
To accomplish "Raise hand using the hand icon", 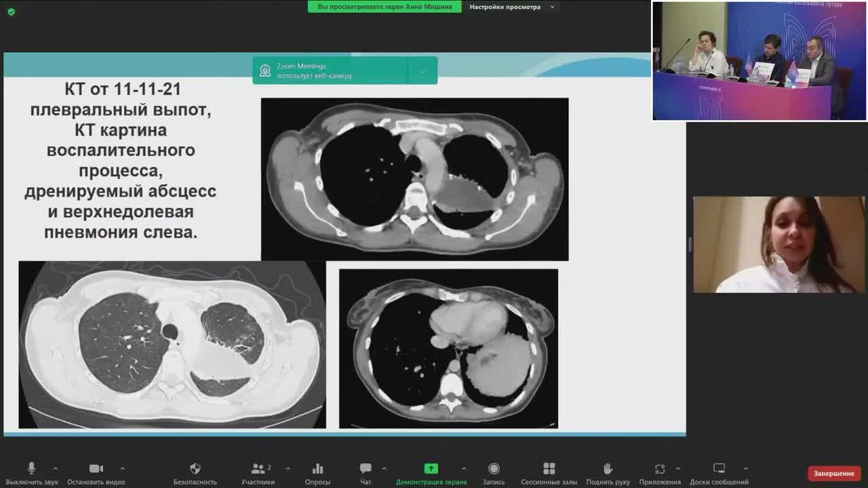I will point(608,469).
